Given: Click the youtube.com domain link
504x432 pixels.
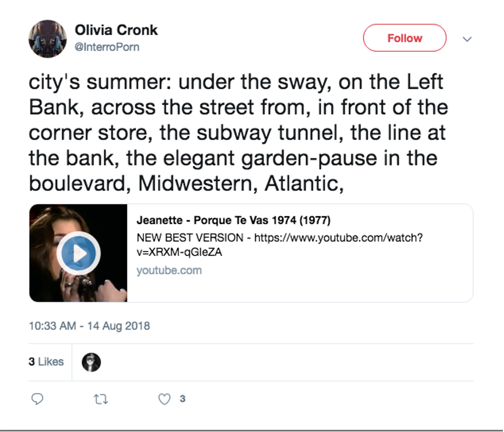Looking at the screenshot, I should pos(169,270).
